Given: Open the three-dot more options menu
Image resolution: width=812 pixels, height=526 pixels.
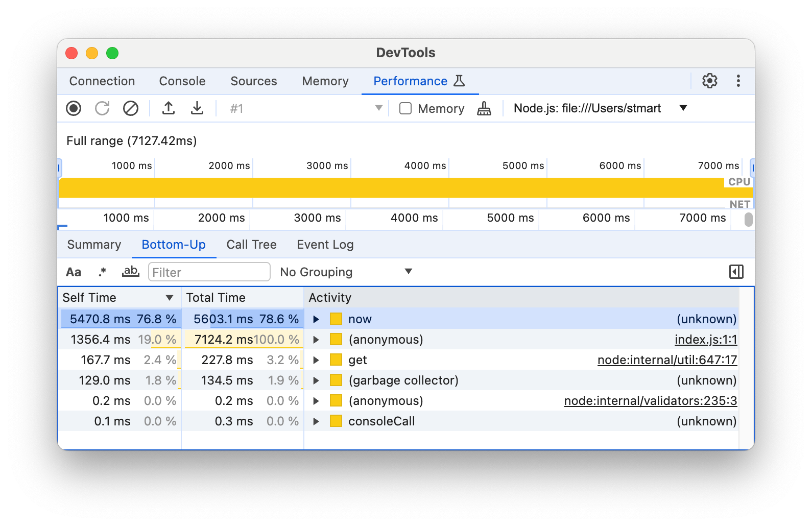Looking at the screenshot, I should [738, 81].
